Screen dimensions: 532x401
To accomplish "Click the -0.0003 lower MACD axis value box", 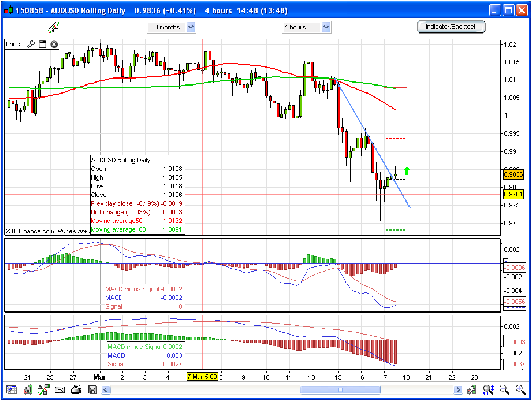I will click(515, 342).
